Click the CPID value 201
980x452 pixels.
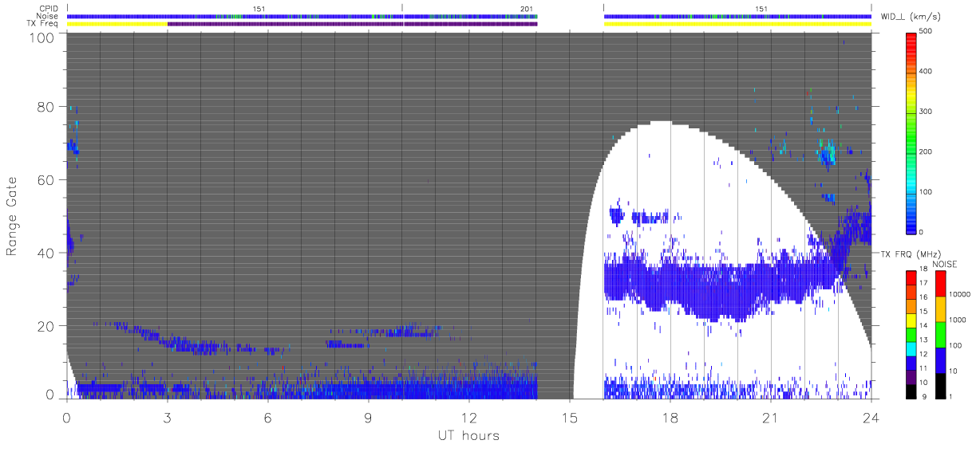coord(526,9)
